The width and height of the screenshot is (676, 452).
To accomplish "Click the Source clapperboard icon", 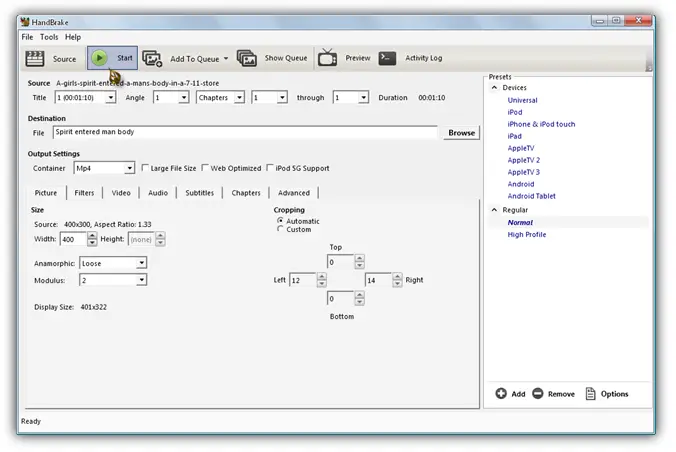I will [x=34, y=58].
